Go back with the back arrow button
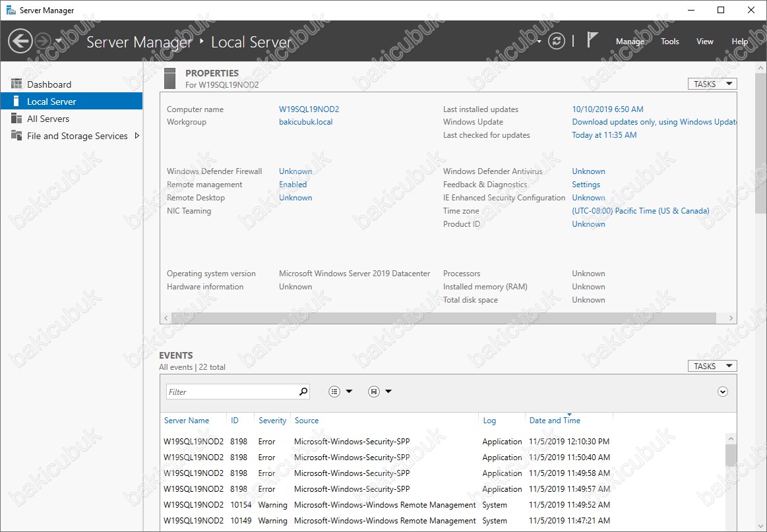 (x=20, y=41)
